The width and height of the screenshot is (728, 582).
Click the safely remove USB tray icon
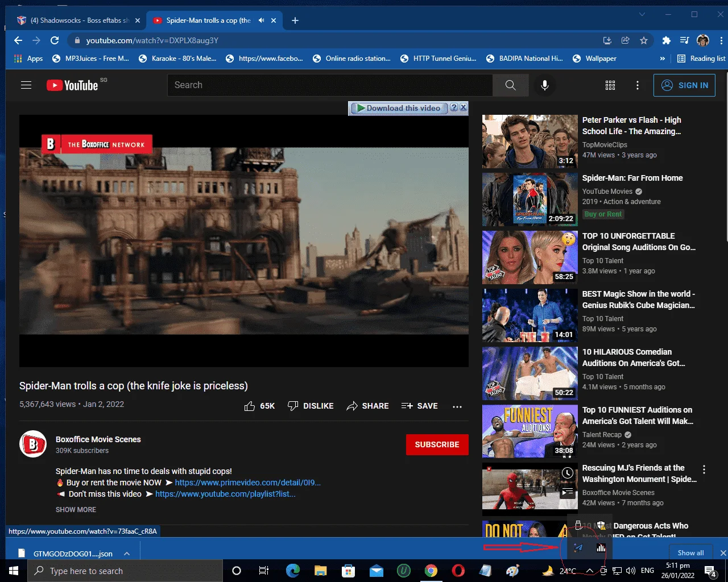pyautogui.click(x=578, y=525)
